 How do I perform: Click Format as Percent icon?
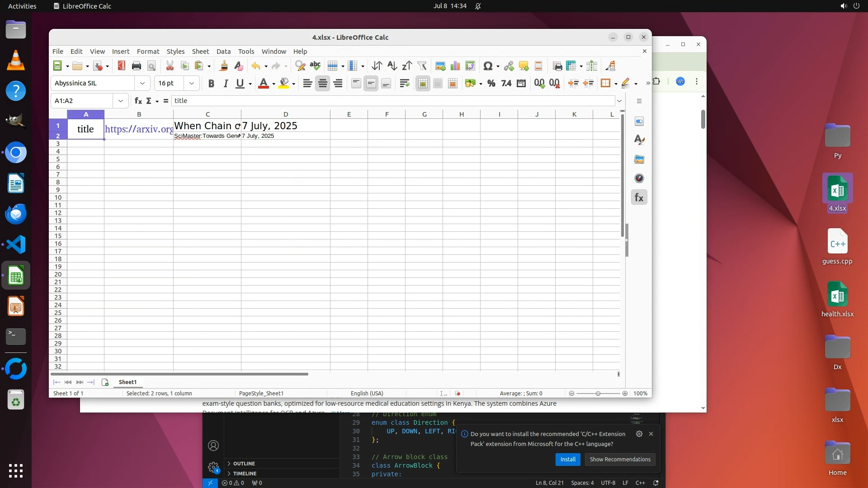tap(491, 83)
